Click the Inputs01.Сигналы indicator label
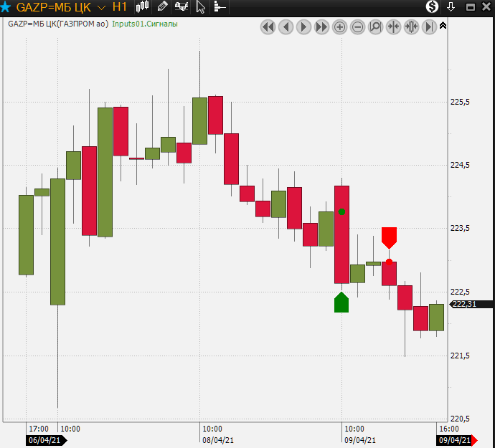 coord(144,24)
